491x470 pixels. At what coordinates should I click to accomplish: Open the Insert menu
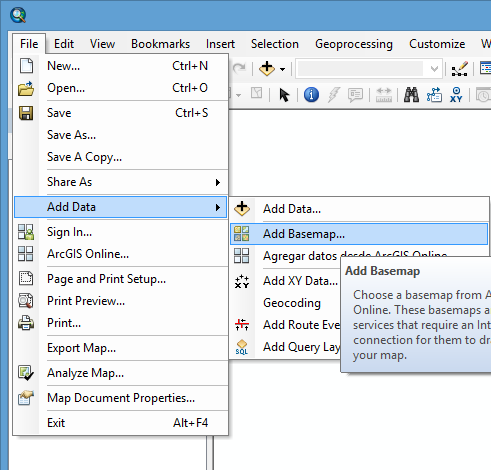click(x=220, y=44)
